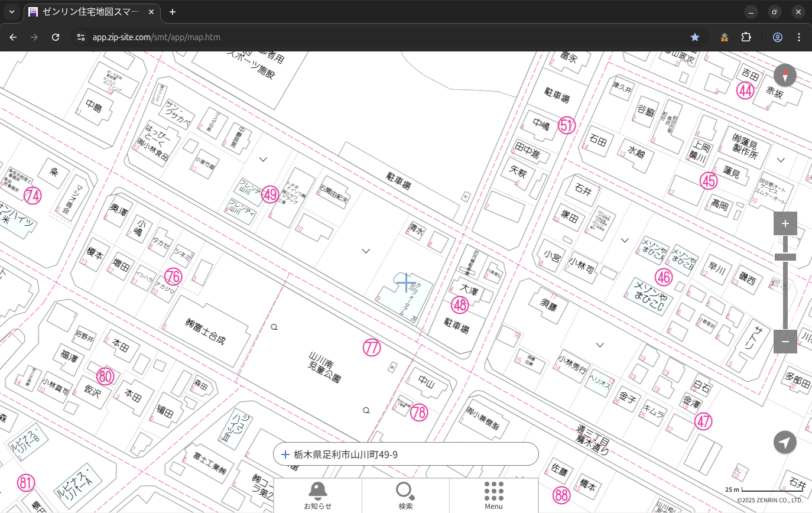Image resolution: width=812 pixels, height=513 pixels.
Task: Open search with the magnifier icon
Action: click(405, 495)
